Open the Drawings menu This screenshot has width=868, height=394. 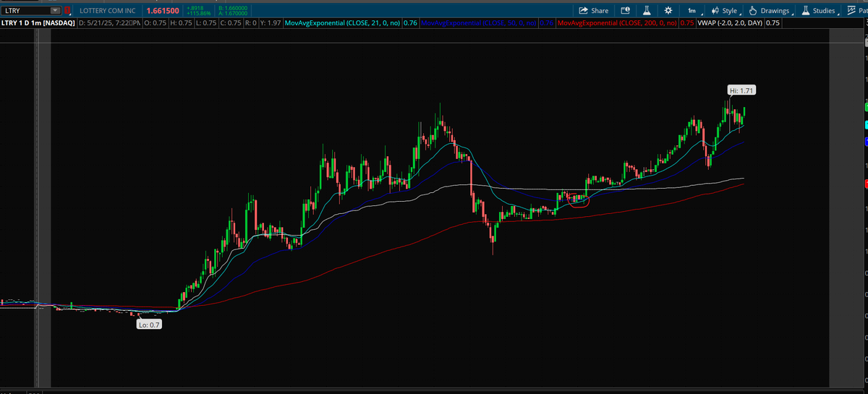click(x=772, y=11)
